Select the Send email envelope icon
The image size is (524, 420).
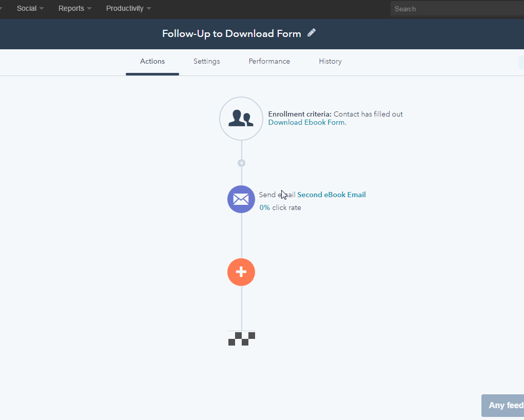(x=241, y=199)
